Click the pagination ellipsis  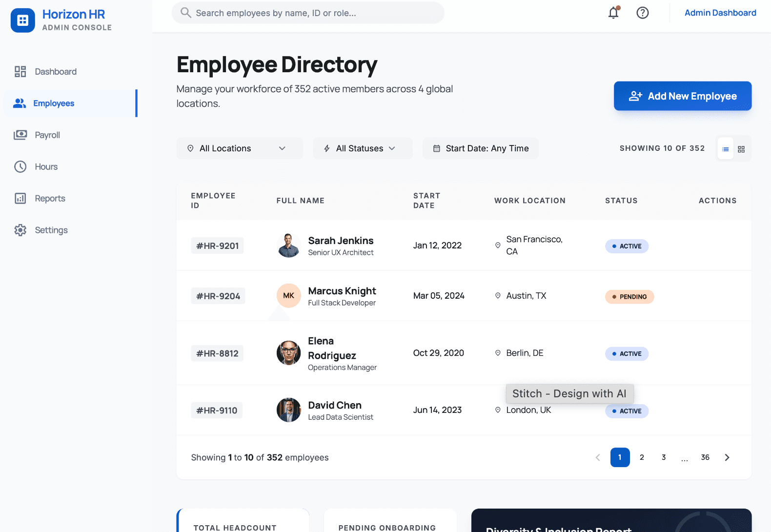pyautogui.click(x=685, y=459)
